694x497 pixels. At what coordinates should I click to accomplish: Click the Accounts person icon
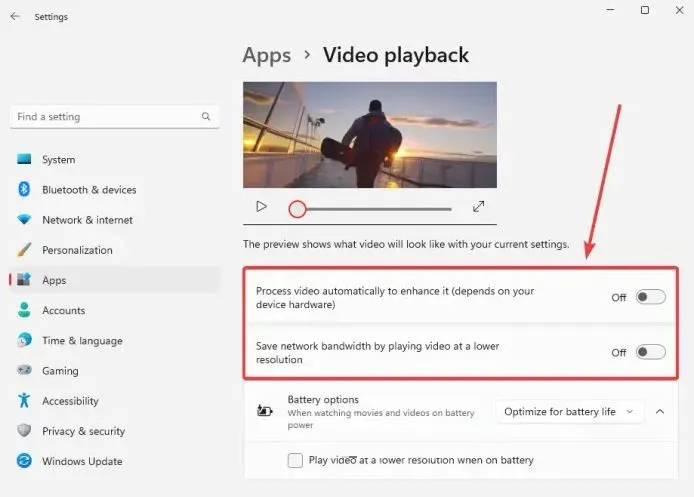24,311
